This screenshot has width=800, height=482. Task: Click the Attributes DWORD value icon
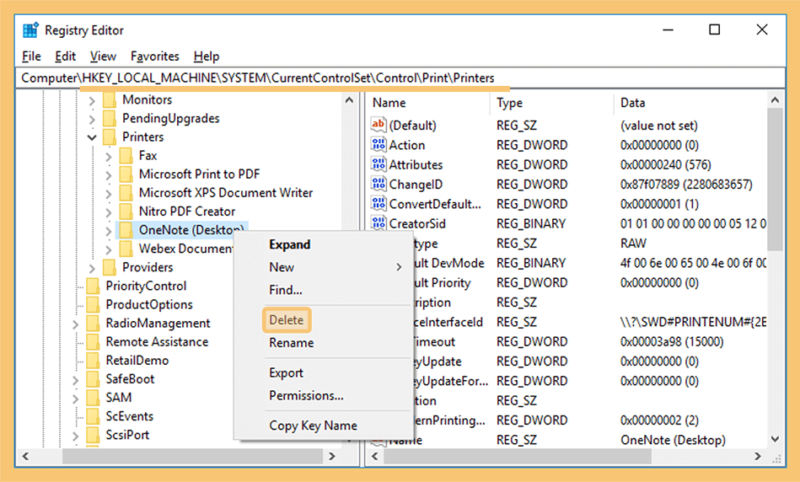[378, 164]
